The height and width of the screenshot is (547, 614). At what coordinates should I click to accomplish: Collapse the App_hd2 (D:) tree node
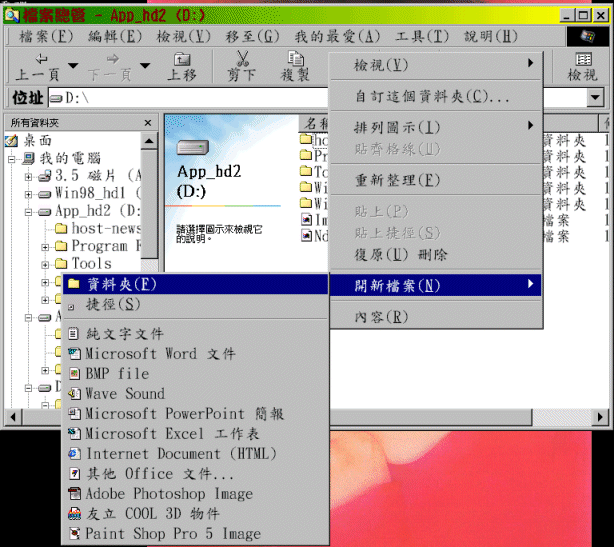pos(29,212)
